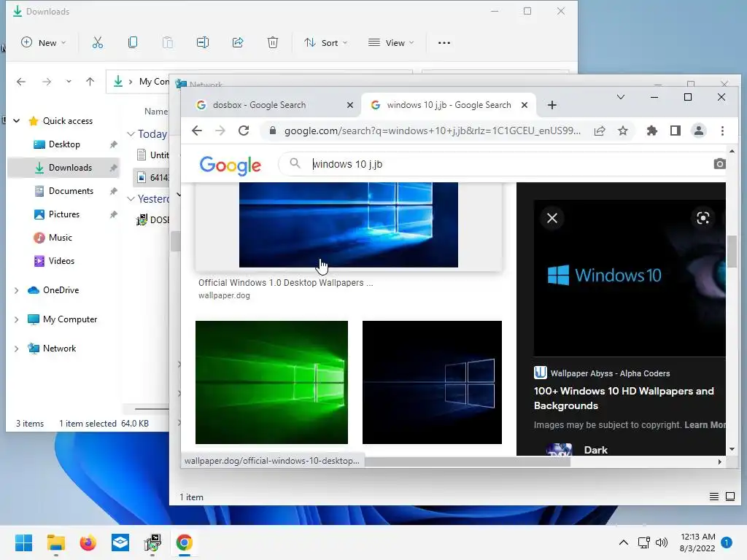Click the Copy icon in Downloads toolbar

(133, 43)
